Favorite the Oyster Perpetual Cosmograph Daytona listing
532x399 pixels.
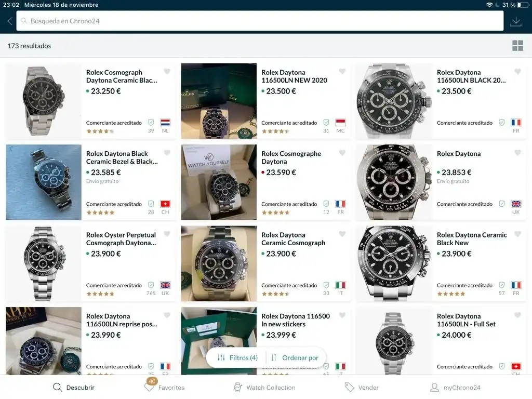167,234
